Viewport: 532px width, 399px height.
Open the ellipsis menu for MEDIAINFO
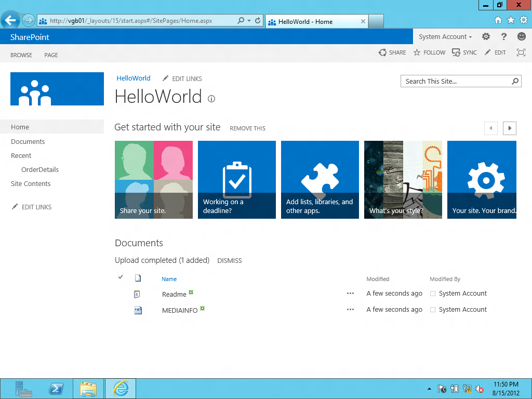point(351,310)
